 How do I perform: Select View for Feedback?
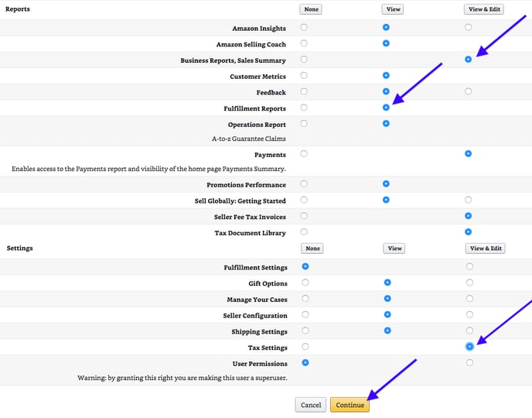point(386,91)
